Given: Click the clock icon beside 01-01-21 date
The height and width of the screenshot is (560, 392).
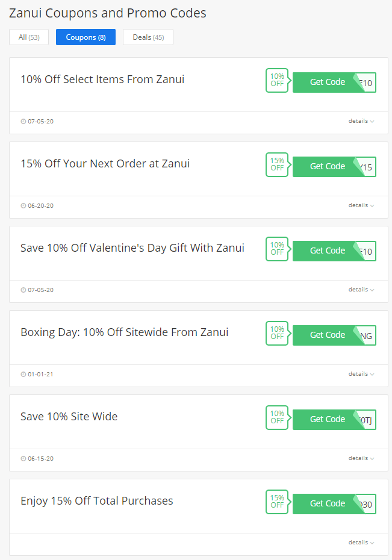Looking at the screenshot, I should pyautogui.click(x=23, y=375).
